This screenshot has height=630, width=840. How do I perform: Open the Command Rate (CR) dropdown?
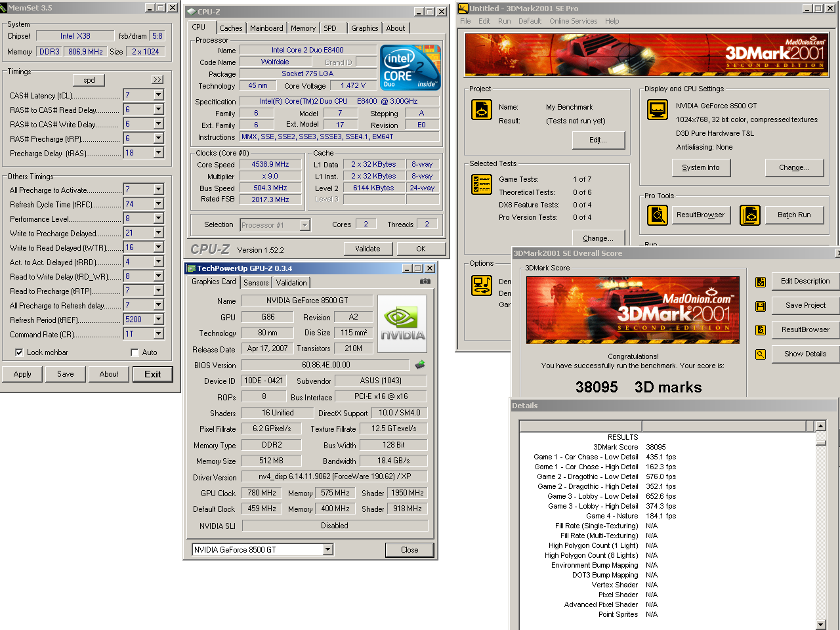(158, 334)
